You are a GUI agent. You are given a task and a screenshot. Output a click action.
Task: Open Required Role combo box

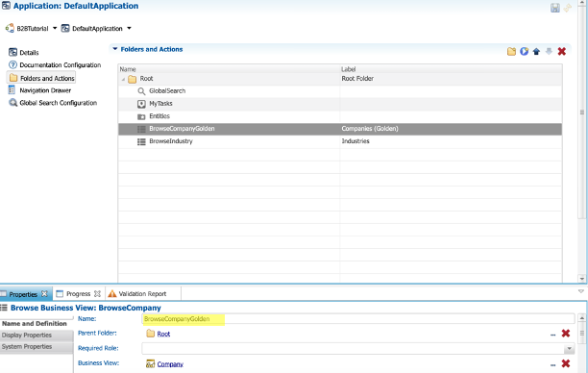click(358, 349)
